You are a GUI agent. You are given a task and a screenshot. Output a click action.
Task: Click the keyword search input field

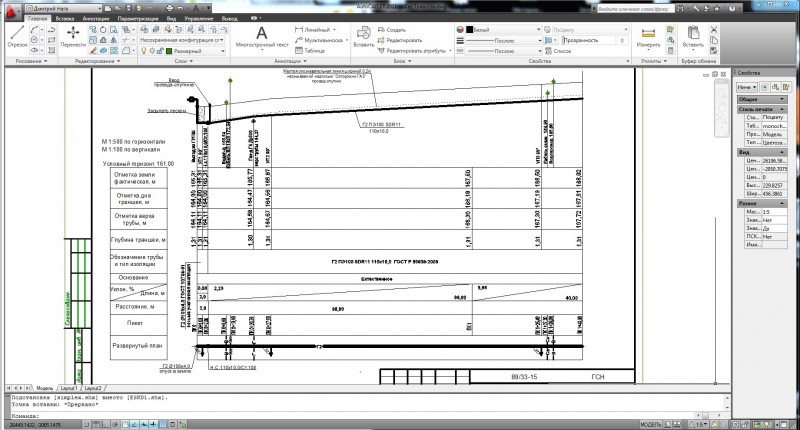pos(634,9)
